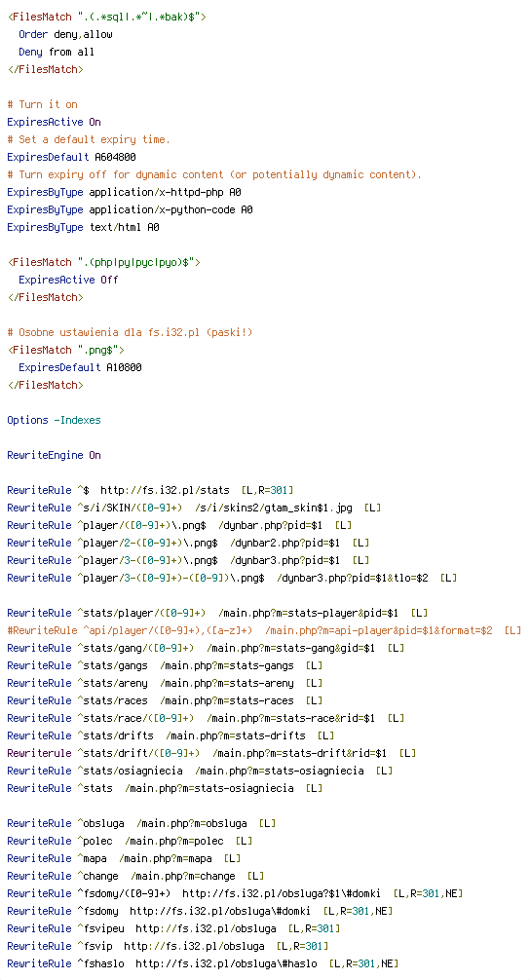530x980 pixels.
Task: Click the stats/areny rewrite rule line
Action: [165, 683]
